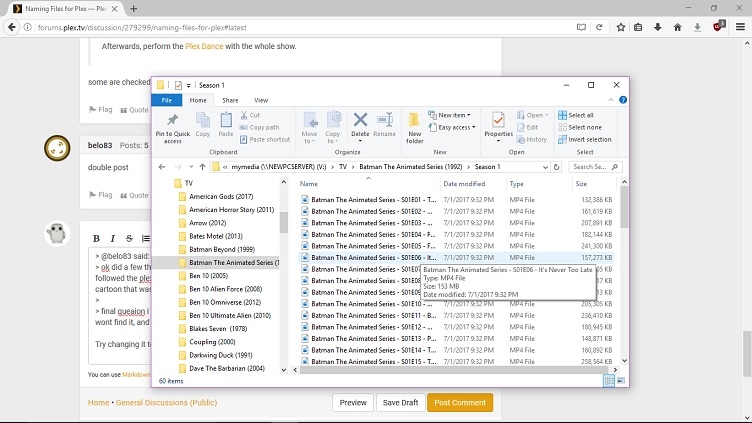This screenshot has height=423, width=752.
Task: Collapse the Explorer ribbon chevron
Action: coord(611,100)
